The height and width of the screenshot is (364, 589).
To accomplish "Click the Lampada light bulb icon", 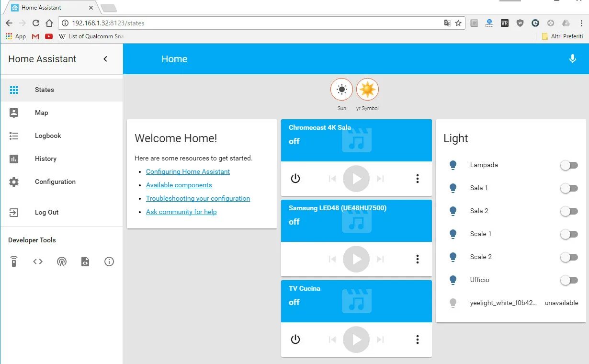I will click(453, 165).
